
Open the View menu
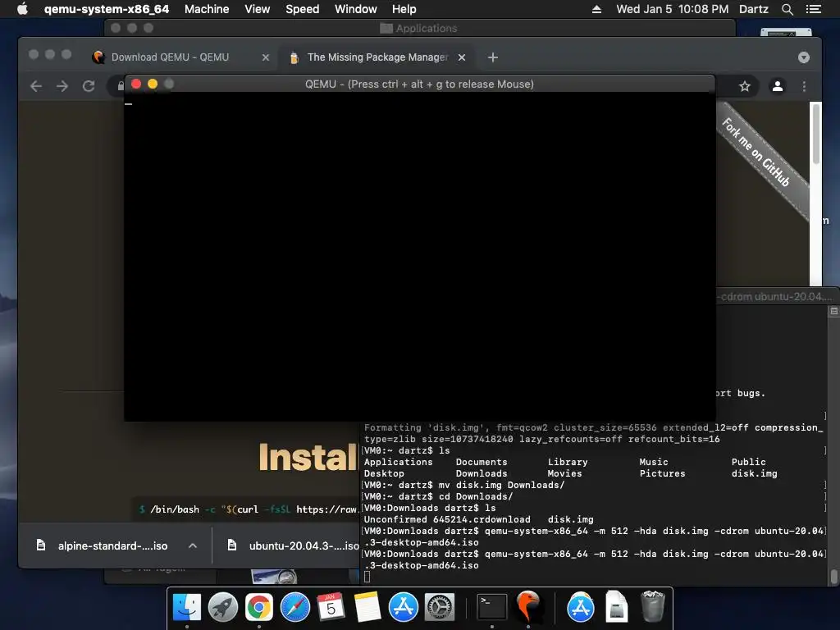[257, 9]
